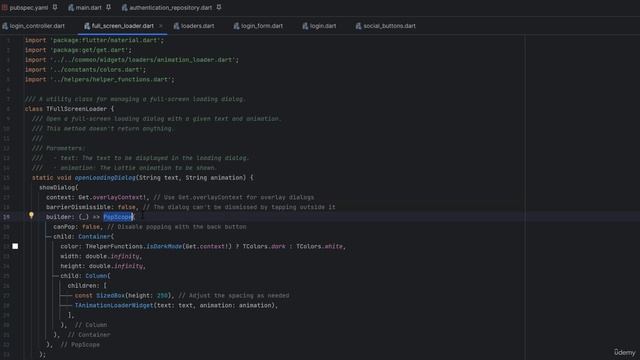Click the 'children: [' line
640x360 pixels.
tap(87, 286)
